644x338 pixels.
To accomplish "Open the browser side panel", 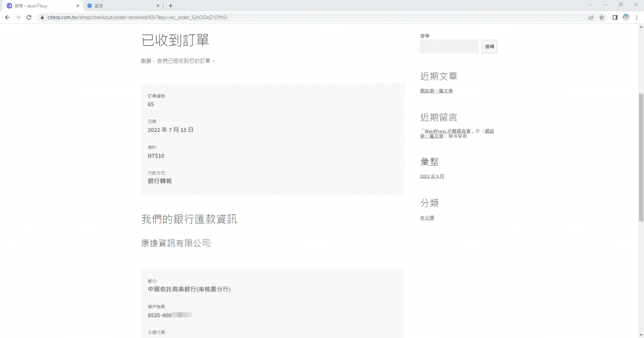I will [614, 18].
